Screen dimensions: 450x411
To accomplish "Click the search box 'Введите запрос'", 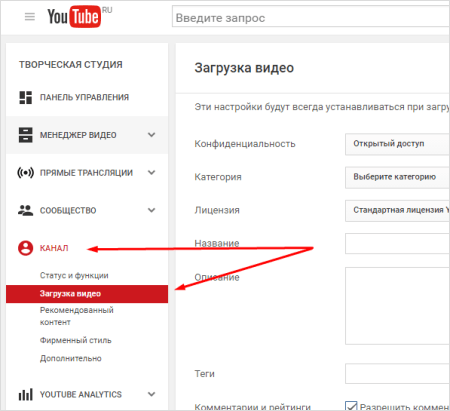I will click(x=311, y=16).
